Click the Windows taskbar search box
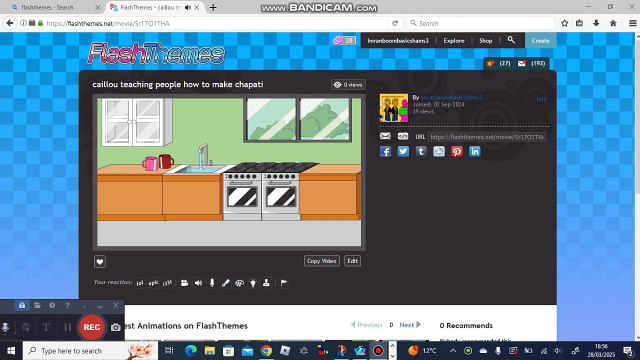The width and height of the screenshot is (640, 360). [90, 351]
